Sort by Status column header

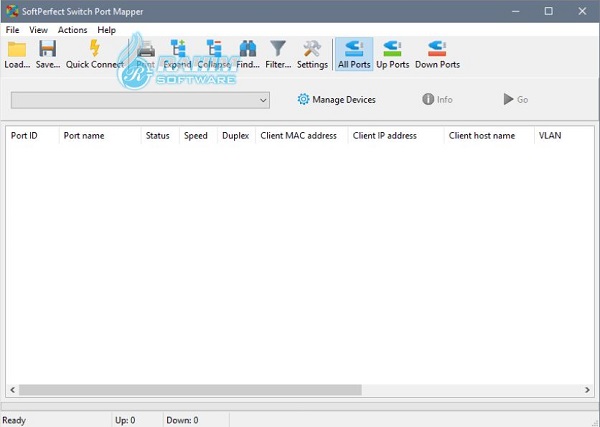tap(160, 135)
